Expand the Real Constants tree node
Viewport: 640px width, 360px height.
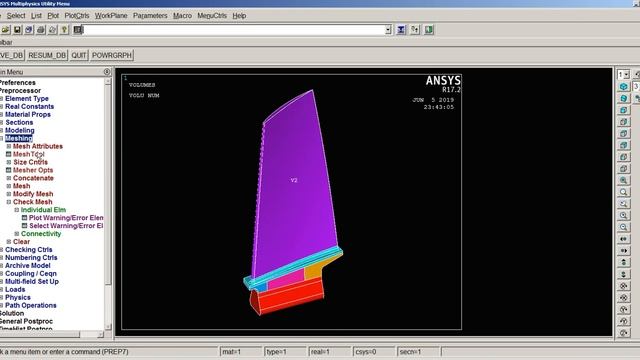tap(2, 107)
